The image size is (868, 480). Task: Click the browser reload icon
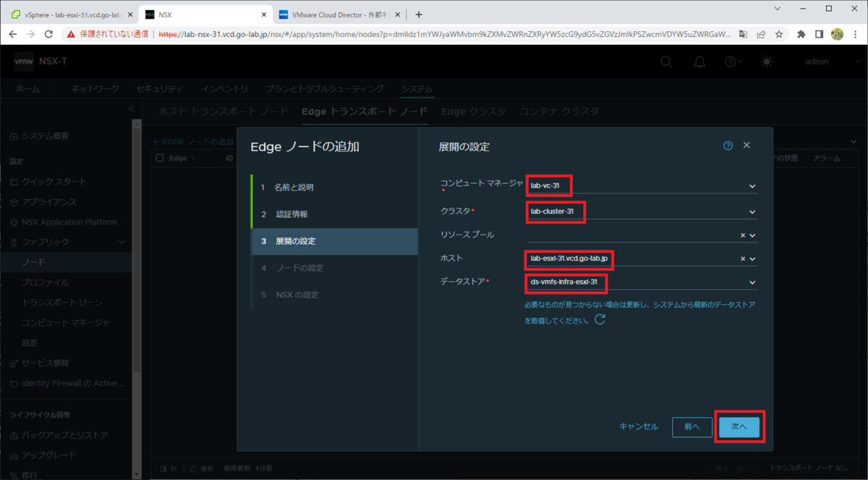(x=49, y=34)
